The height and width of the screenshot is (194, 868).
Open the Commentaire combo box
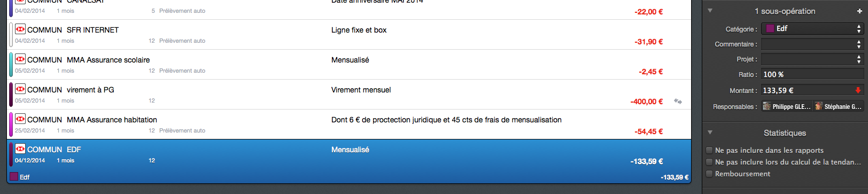click(x=812, y=44)
